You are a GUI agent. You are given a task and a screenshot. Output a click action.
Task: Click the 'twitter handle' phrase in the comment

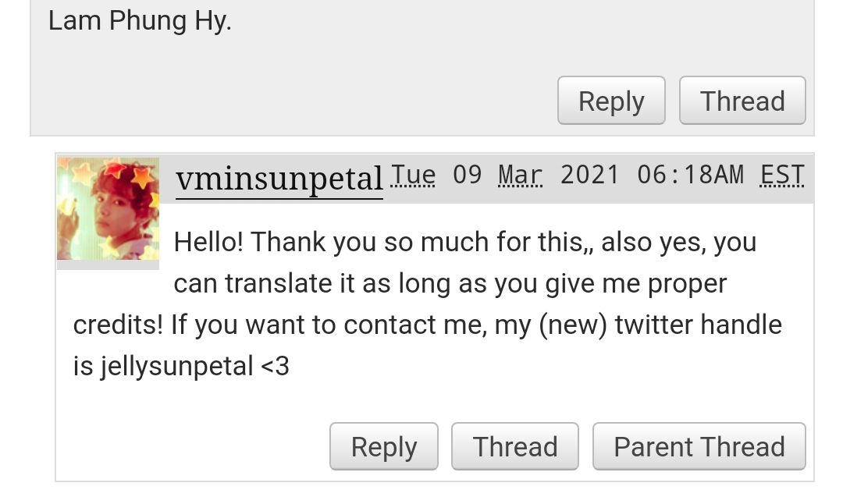click(699, 325)
